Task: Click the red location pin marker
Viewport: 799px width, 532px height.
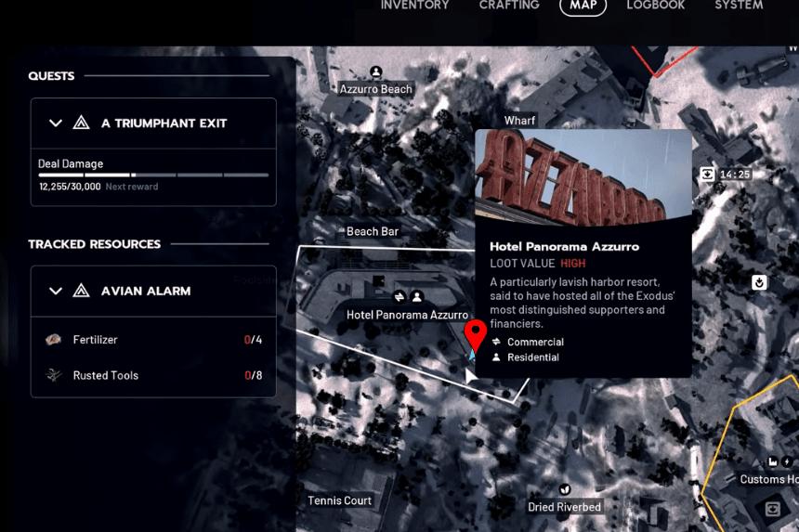Action: pyautogui.click(x=476, y=333)
